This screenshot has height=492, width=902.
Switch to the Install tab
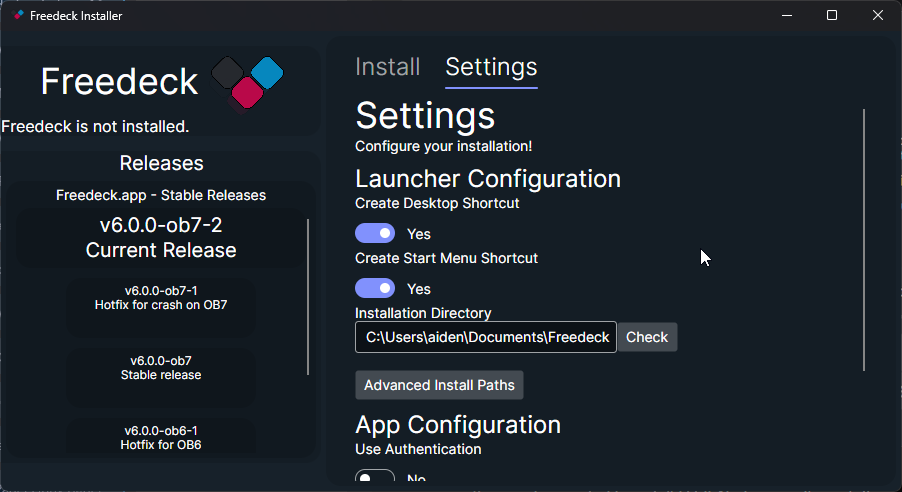388,67
